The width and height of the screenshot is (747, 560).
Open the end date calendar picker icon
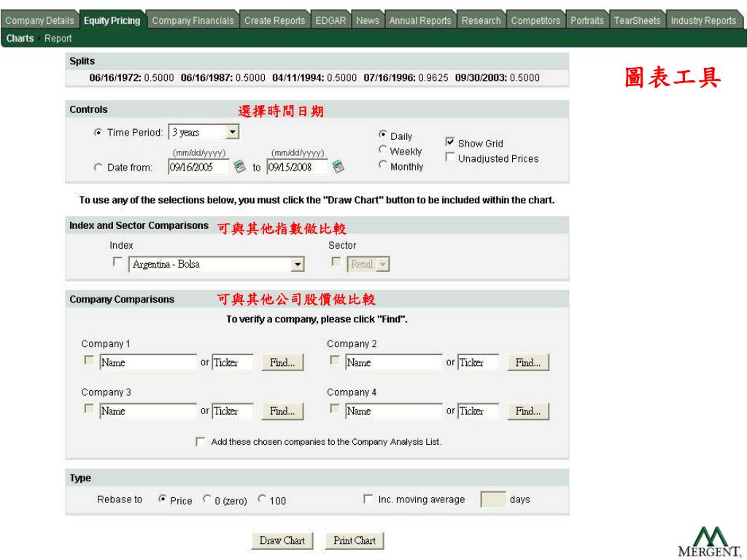pyautogui.click(x=338, y=167)
